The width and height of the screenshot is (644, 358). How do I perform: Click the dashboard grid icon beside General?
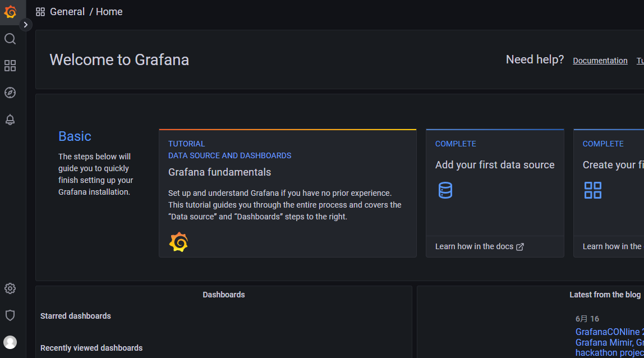click(x=40, y=12)
